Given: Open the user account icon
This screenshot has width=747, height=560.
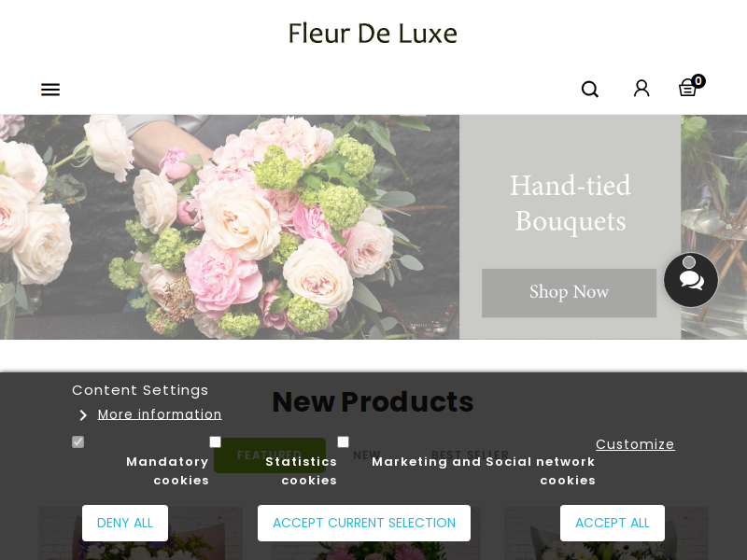Looking at the screenshot, I should pyautogui.click(x=641, y=89).
